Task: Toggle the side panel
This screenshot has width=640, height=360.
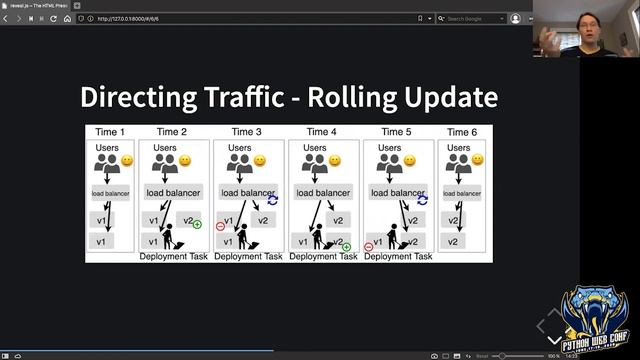Action: [5, 356]
